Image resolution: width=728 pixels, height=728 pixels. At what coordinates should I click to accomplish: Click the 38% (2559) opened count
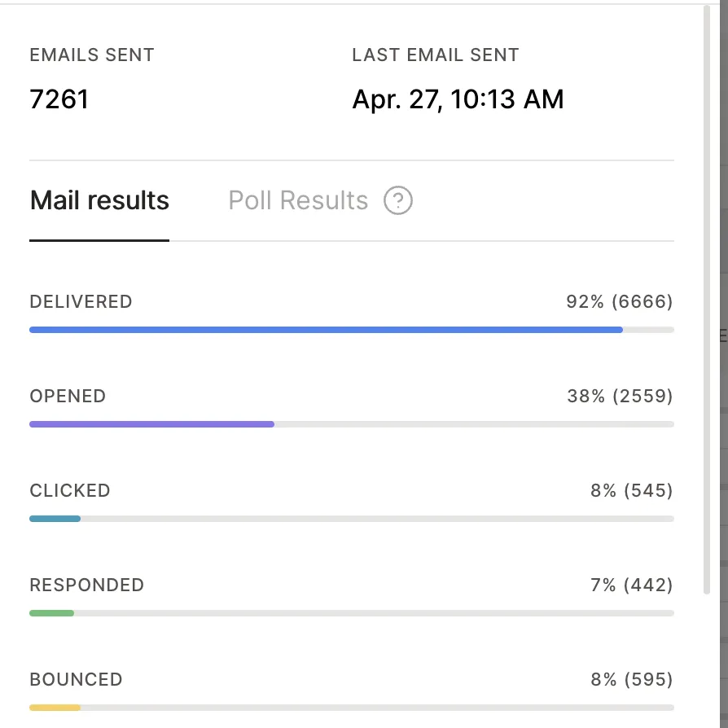(621, 396)
